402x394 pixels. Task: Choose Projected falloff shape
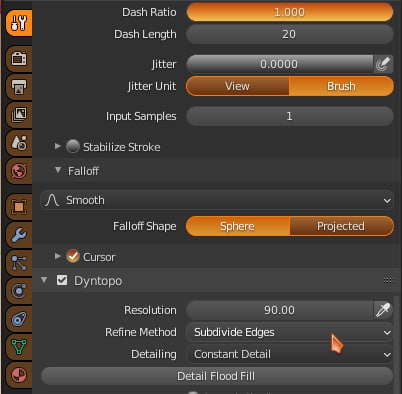(342, 226)
